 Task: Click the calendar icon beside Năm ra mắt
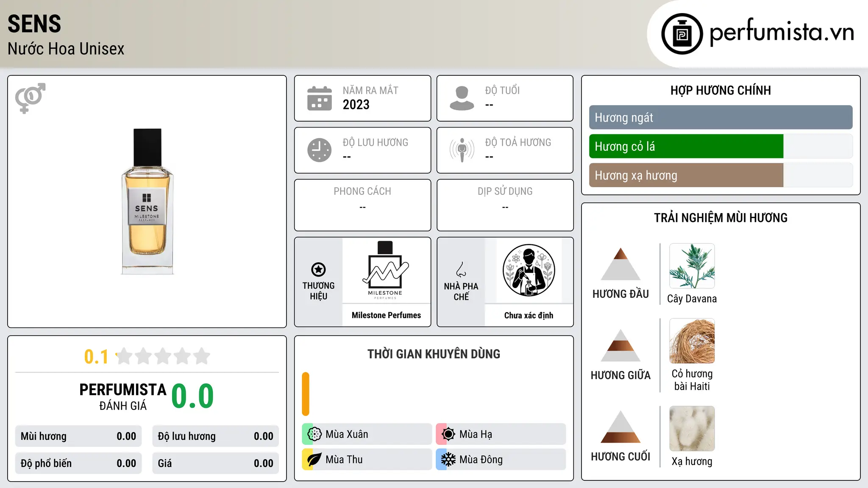320,98
